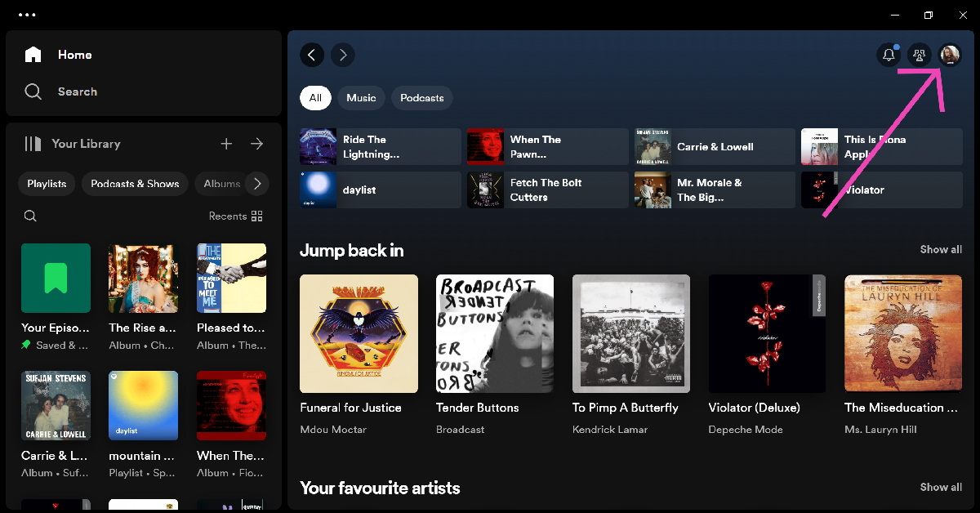Filter library by Playlists

[x=47, y=184]
